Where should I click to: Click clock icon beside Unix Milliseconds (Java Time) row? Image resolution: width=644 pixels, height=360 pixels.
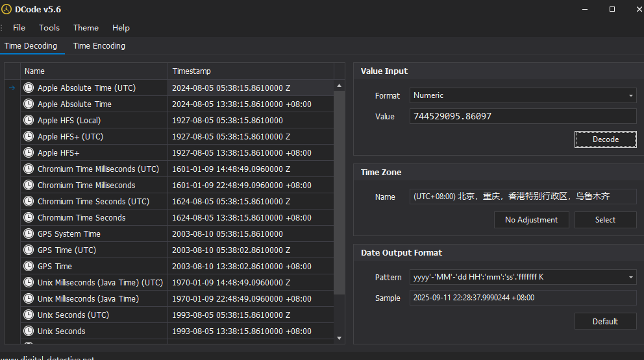click(x=29, y=298)
